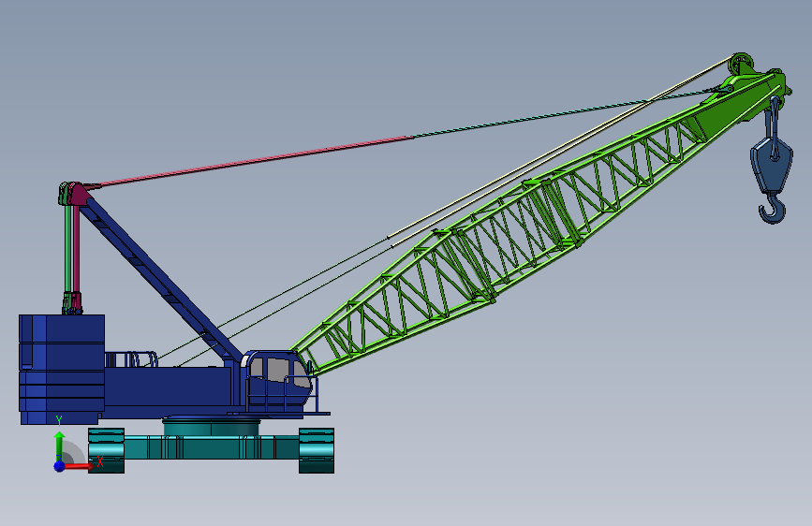Click the green 'Y' axis label
The width and height of the screenshot is (812, 526).
click(59, 421)
